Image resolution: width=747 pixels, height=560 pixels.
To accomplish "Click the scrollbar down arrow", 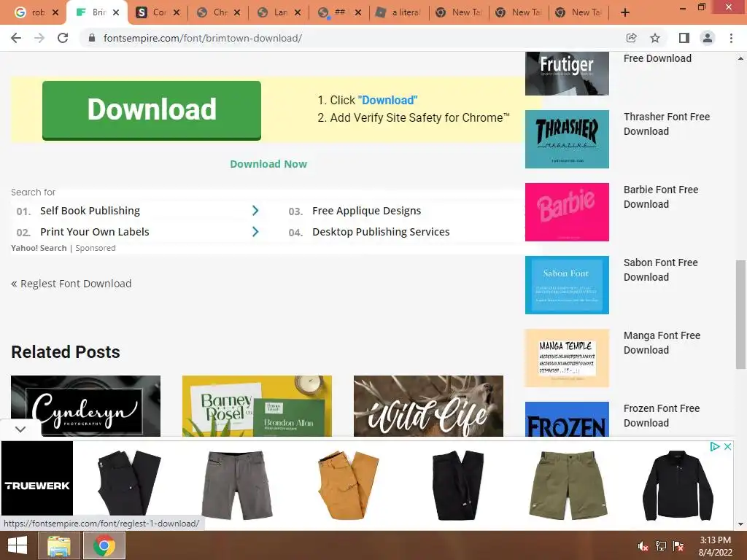I will point(740,524).
